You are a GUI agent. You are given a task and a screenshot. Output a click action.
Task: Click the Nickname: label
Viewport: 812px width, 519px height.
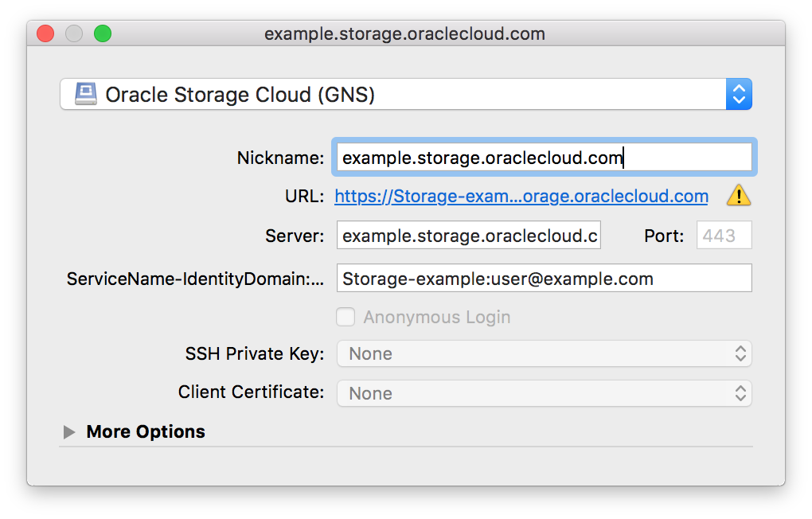[x=280, y=158]
